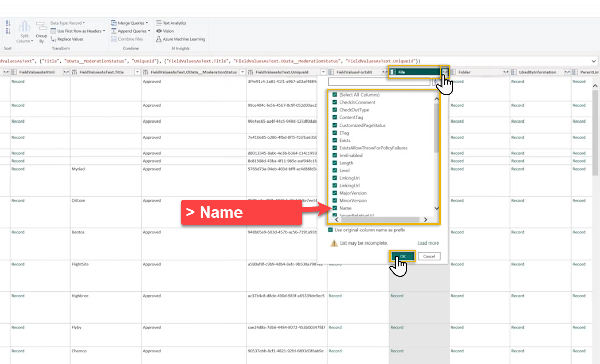Image resolution: width=600 pixels, height=364 pixels.
Task: Expand the Folder column using its expand icon
Action: (506, 72)
